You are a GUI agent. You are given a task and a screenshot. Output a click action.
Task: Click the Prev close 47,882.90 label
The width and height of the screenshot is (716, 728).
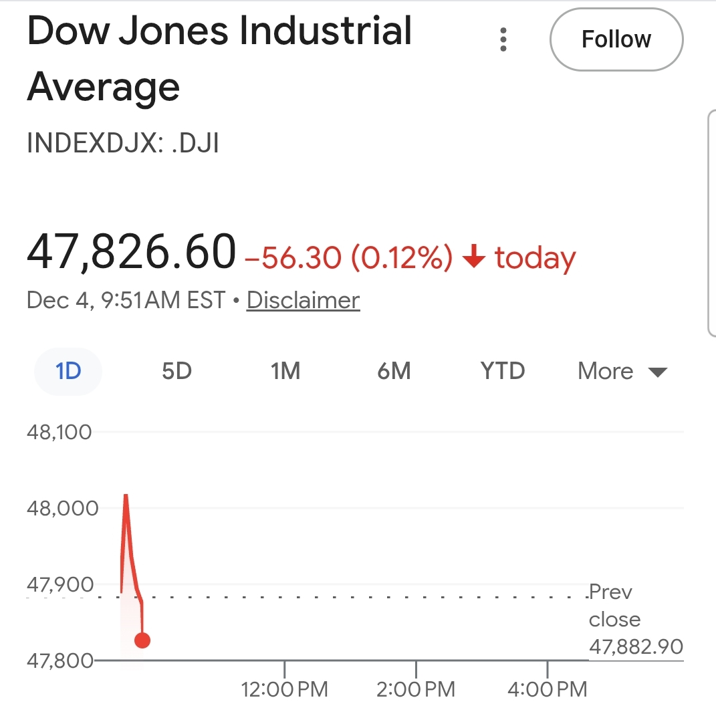[x=635, y=619]
